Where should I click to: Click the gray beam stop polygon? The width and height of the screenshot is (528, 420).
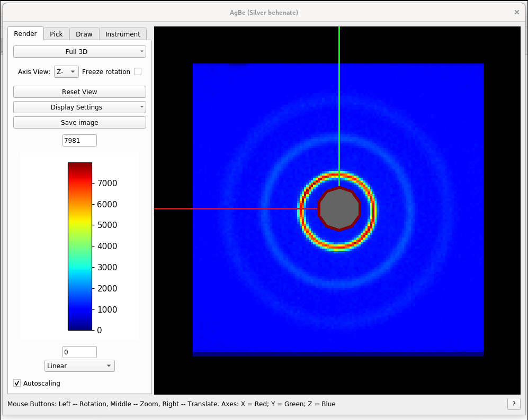(x=339, y=209)
